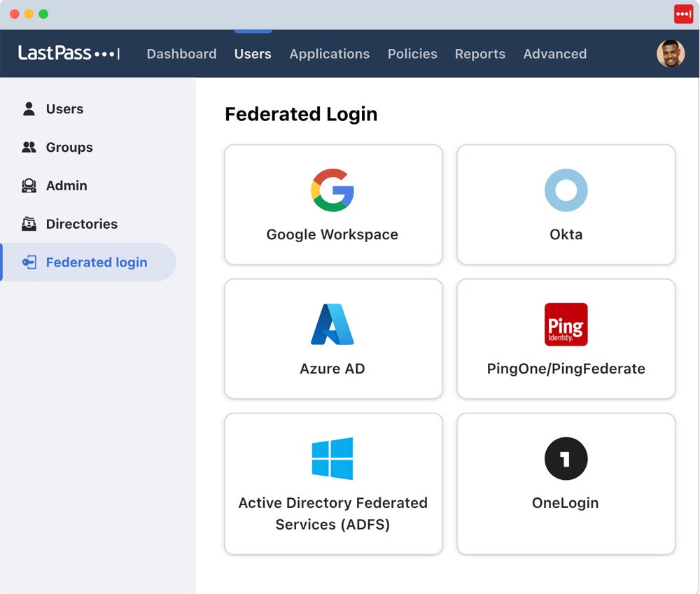Image resolution: width=700 pixels, height=594 pixels.
Task: Go to the Policies tab
Action: [412, 54]
